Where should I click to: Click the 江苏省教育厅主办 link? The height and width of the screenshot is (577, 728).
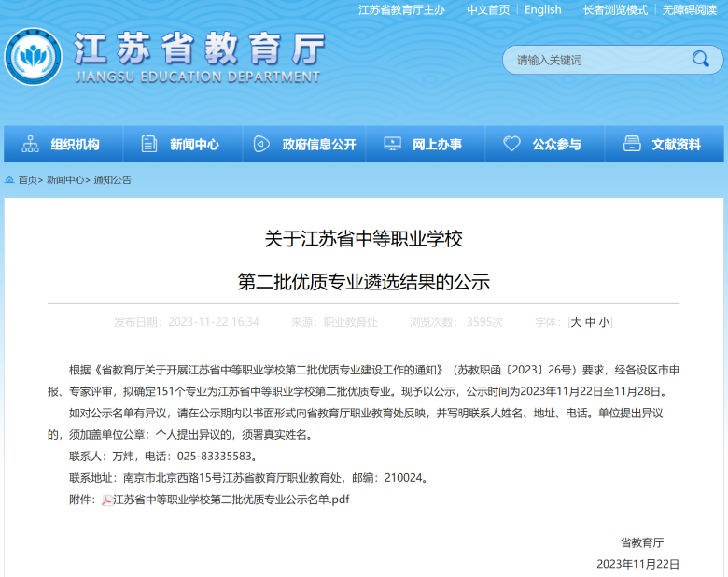click(401, 9)
